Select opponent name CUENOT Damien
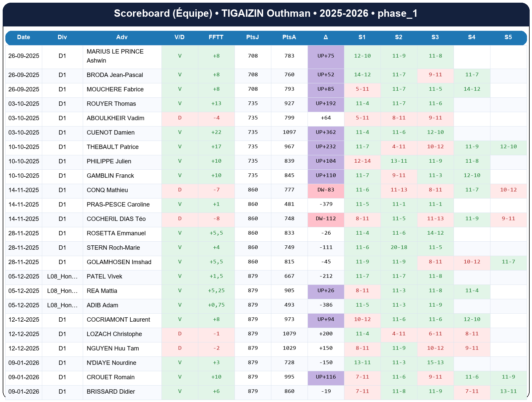 [x=111, y=133]
